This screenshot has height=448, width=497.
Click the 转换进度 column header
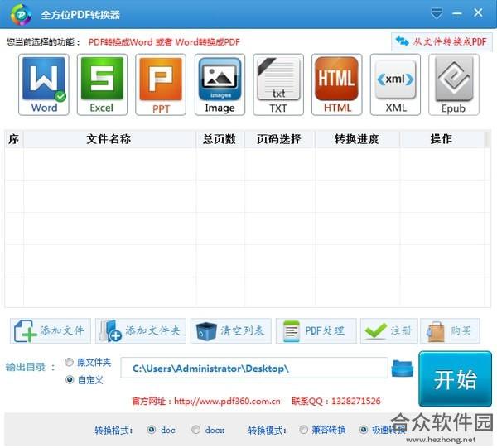[x=357, y=139]
